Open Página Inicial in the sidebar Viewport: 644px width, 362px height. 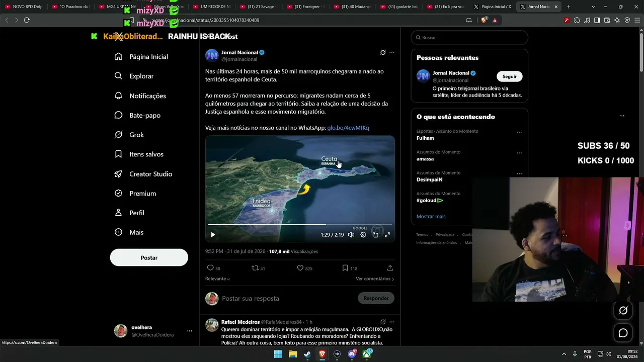click(x=141, y=57)
